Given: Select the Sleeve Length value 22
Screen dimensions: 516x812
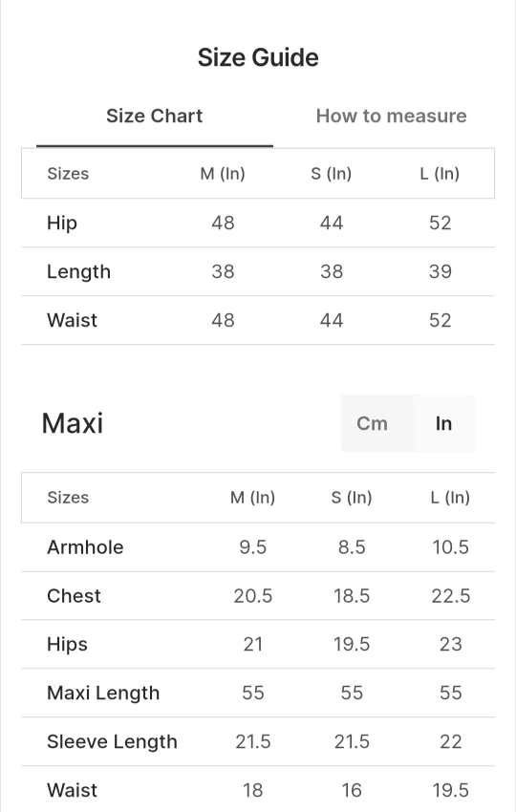Looking at the screenshot, I should click(451, 742).
